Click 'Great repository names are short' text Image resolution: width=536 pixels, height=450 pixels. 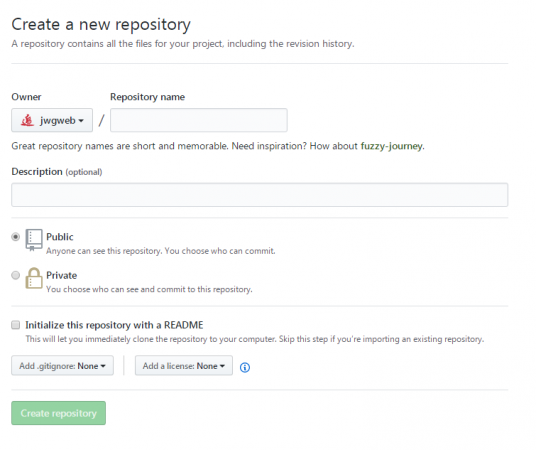click(x=218, y=146)
